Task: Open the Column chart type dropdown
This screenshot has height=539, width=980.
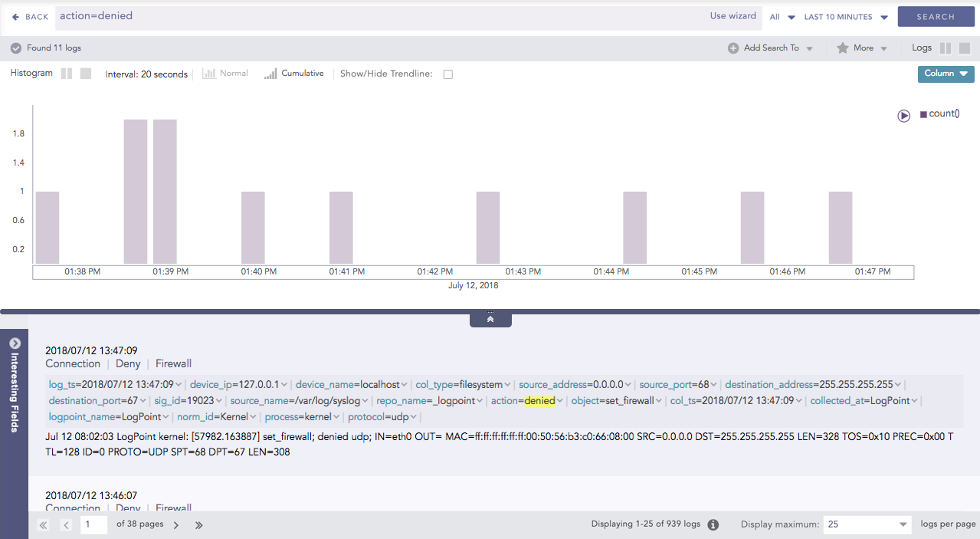Action: pos(946,74)
